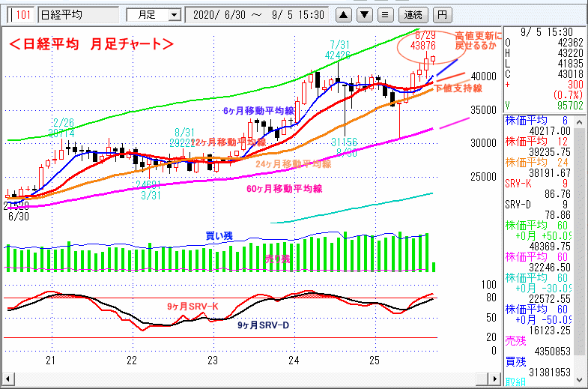Viewport: 588px width, 389px height.
Task: Click the SRV-K 9 indicator label
Action: (536, 184)
